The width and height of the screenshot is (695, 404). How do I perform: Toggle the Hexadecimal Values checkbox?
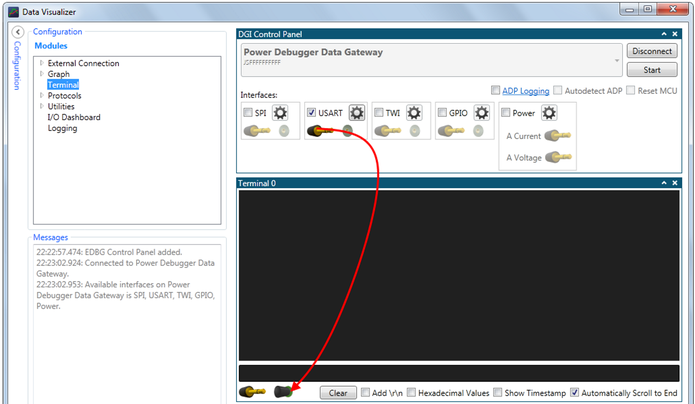[x=411, y=392]
